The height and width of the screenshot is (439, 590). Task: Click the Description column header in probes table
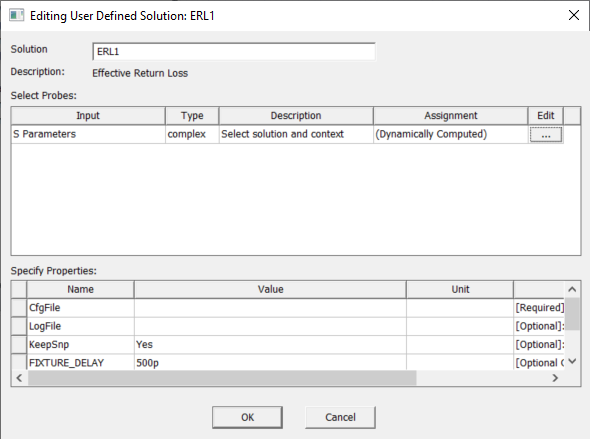click(x=296, y=115)
